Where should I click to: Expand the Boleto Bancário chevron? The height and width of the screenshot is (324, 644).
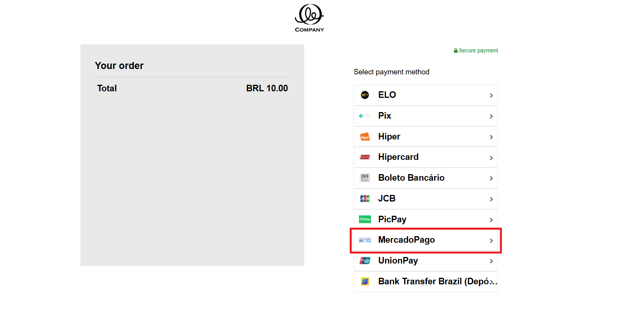(491, 178)
